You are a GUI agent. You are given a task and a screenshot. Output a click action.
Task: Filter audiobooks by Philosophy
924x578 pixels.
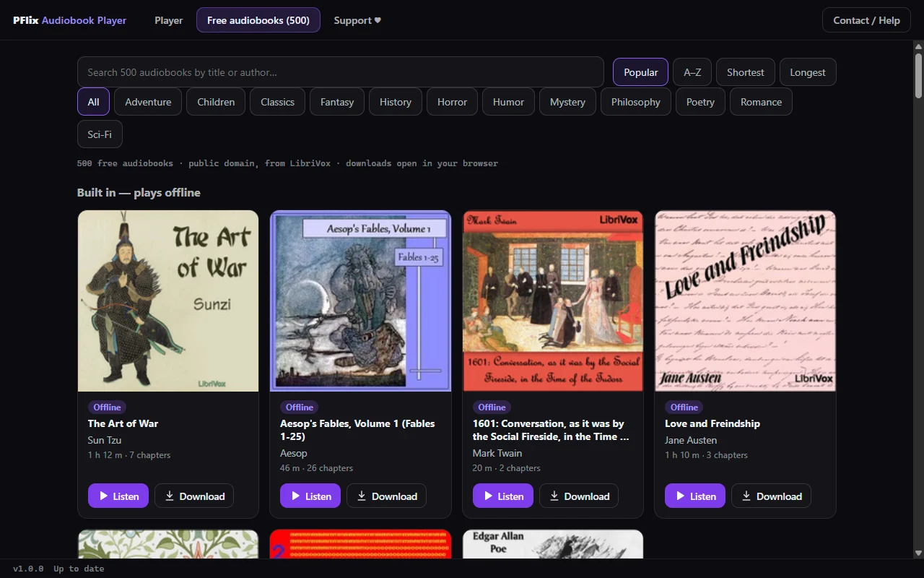(636, 102)
